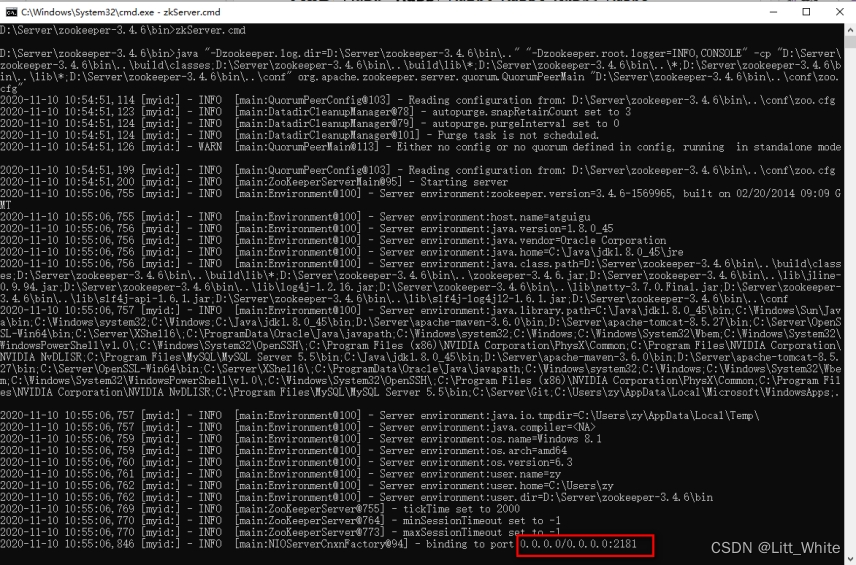Viewport: 856px width, 565px height.
Task: Click the 'user.name=zy' line
Action: (281, 474)
